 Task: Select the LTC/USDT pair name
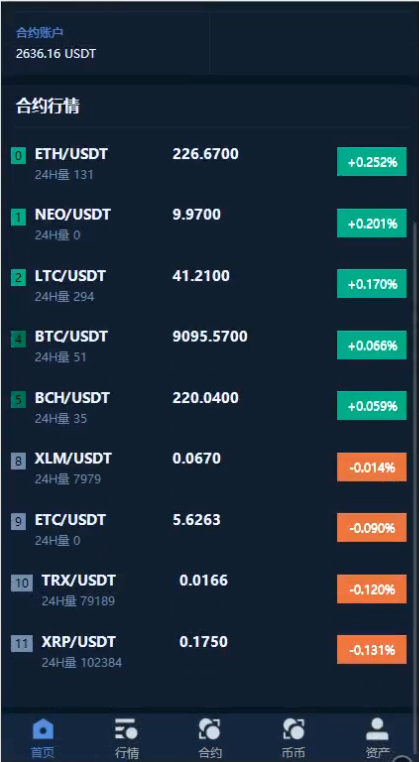click(x=70, y=276)
